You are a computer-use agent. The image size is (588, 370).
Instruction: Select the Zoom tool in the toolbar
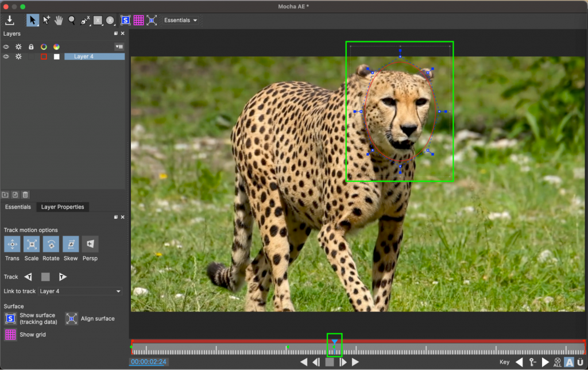71,20
